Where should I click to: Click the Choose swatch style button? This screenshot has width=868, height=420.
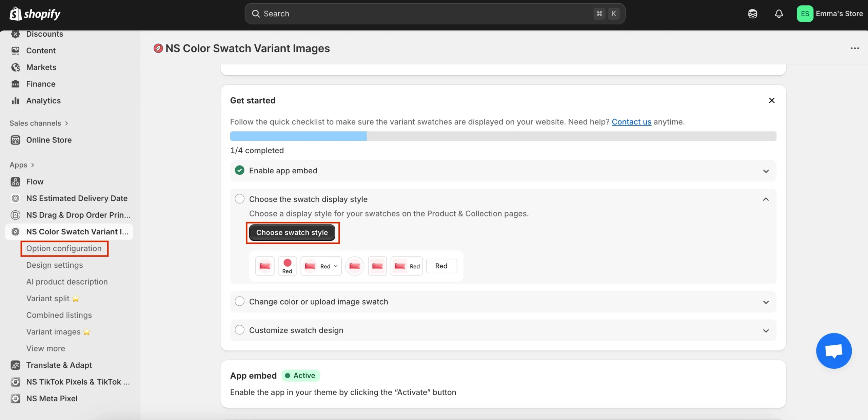(292, 233)
